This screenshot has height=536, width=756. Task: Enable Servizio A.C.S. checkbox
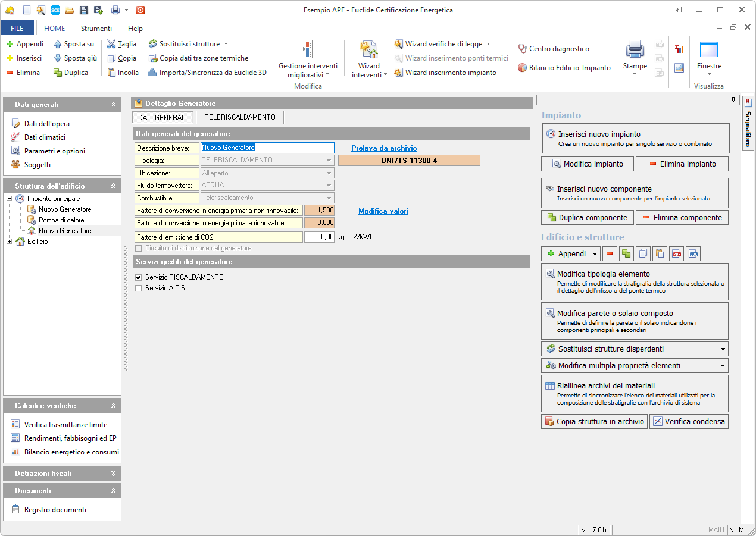coord(139,289)
